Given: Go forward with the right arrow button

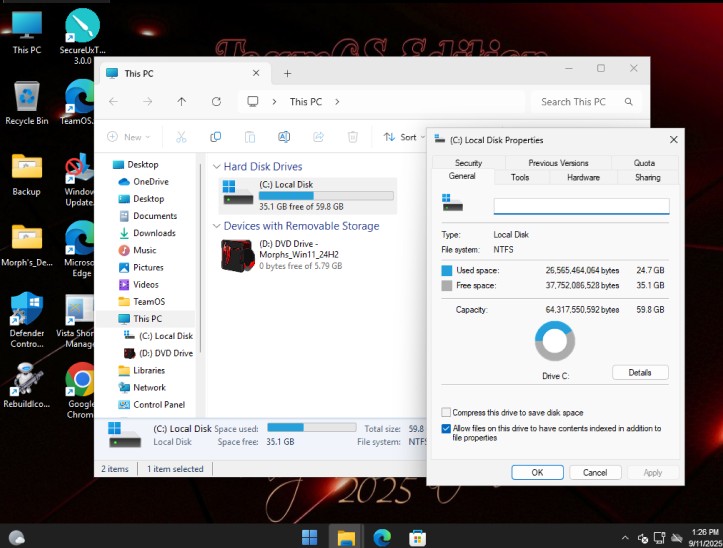Looking at the screenshot, I should 148,101.
